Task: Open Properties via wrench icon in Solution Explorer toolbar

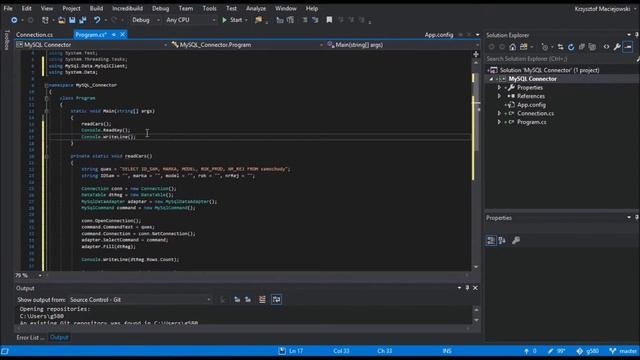Action: click(x=617, y=47)
